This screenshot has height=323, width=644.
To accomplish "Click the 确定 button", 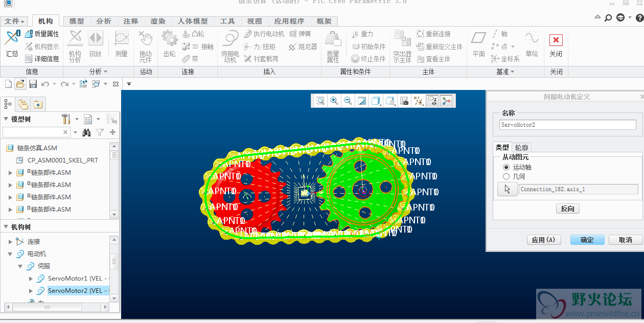I will coord(587,240).
